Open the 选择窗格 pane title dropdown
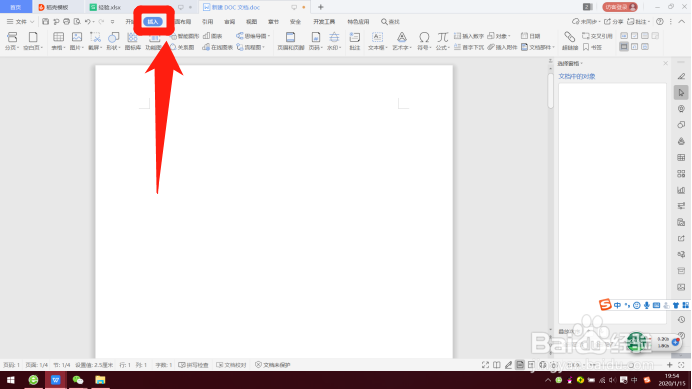Screen dimensions: 692x389 pyautogui.click(x=582, y=64)
